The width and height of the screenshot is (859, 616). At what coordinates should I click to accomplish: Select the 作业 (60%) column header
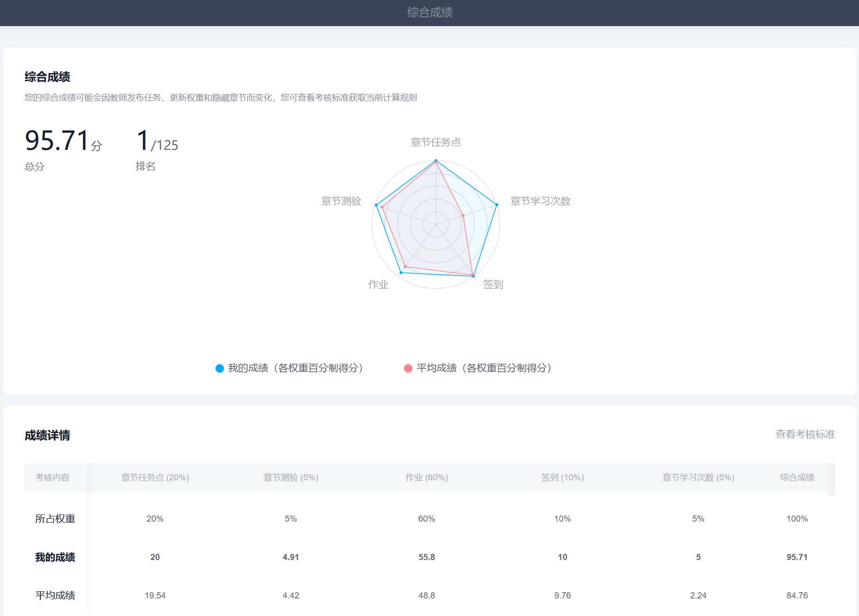[x=427, y=478]
